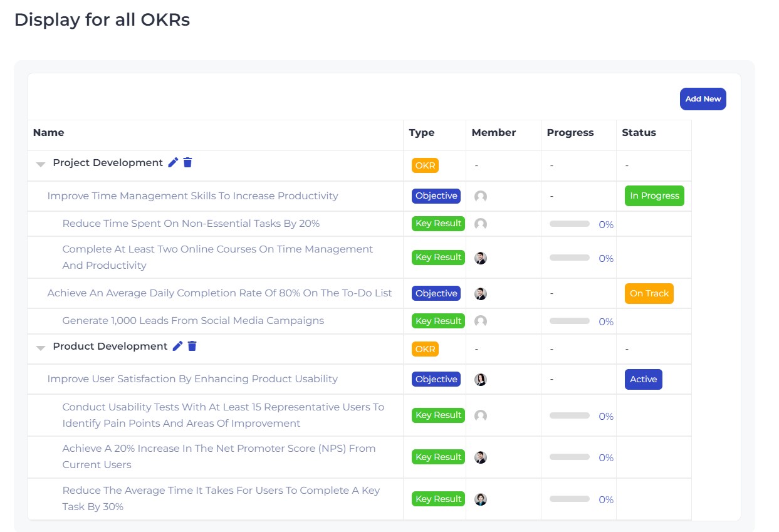
Task: Click the delete trash icon for Product Development
Action: point(192,346)
